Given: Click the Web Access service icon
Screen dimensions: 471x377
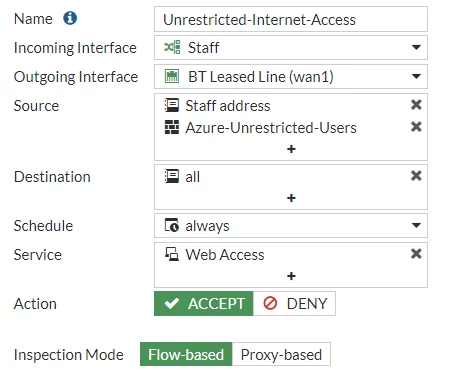Looking at the screenshot, I should (172, 254).
